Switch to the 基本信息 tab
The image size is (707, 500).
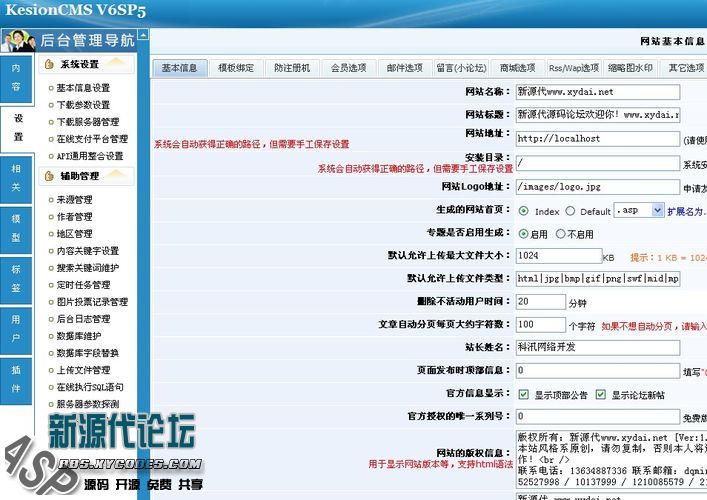pyautogui.click(x=179, y=68)
